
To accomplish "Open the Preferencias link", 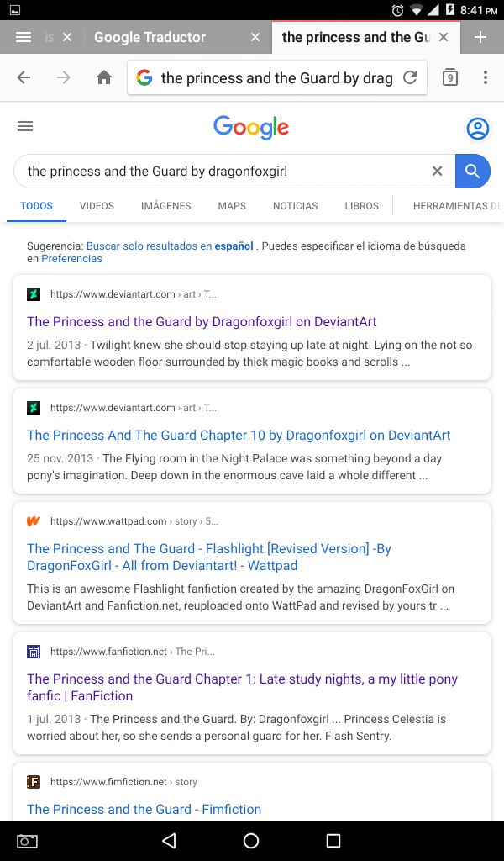I will click(x=71, y=259).
